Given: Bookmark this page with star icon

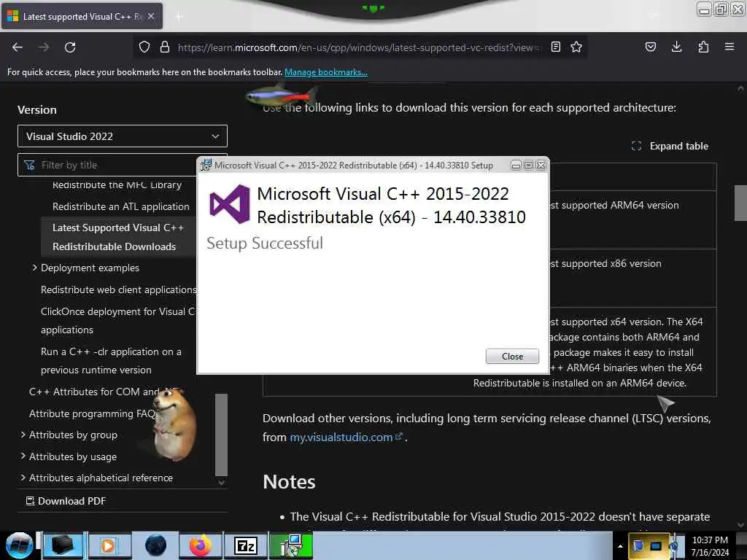Looking at the screenshot, I should click(576, 47).
